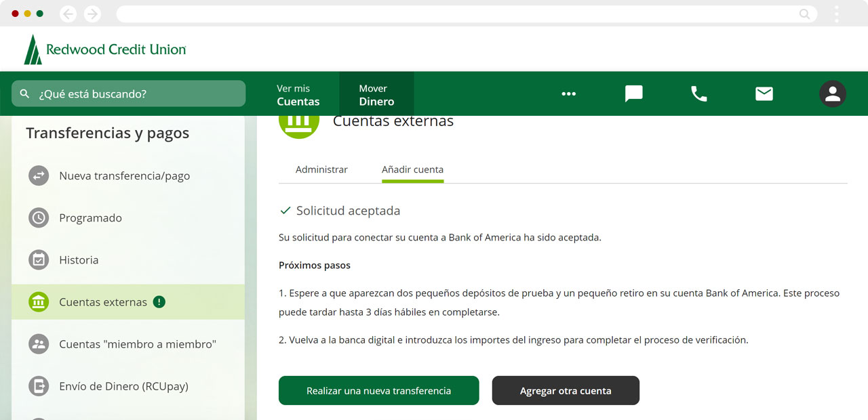This screenshot has height=420, width=868.
Task: Open Cuentas "miembro a miembro" item
Action: coord(128,344)
